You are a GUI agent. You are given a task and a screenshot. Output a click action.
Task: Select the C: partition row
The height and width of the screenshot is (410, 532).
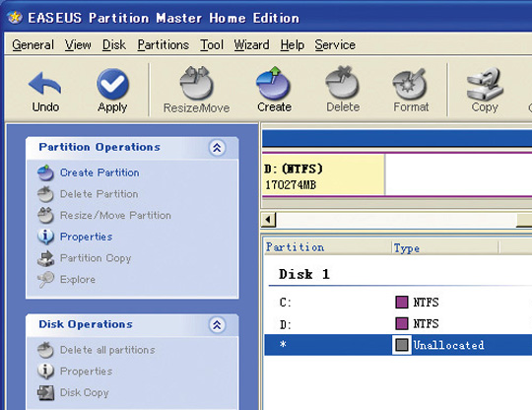coord(398,302)
